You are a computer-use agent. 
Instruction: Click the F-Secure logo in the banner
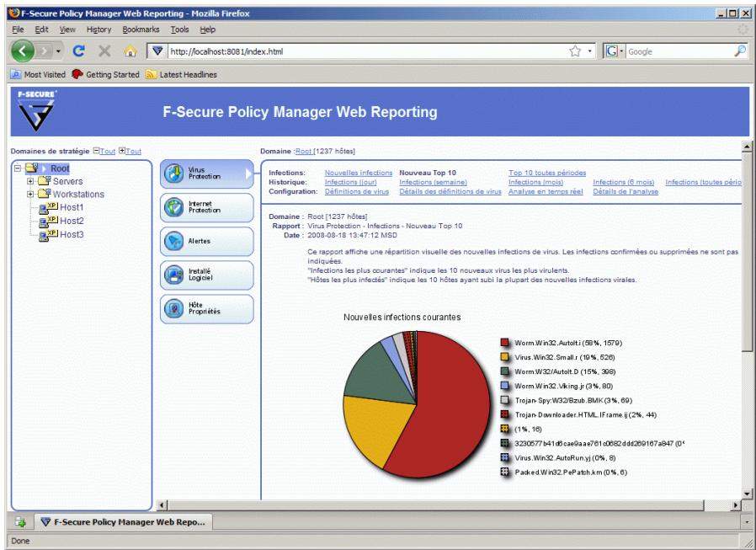click(x=36, y=111)
